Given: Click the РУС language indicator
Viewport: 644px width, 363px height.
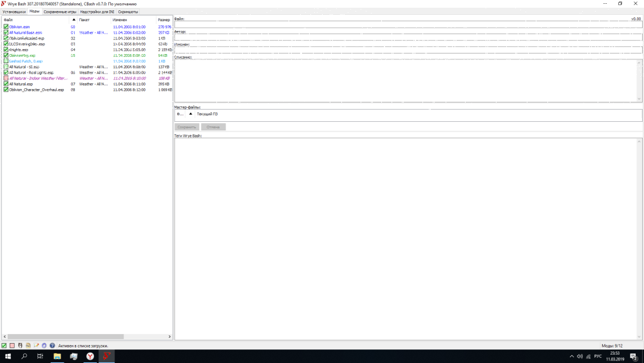Looking at the screenshot, I should (598, 357).
